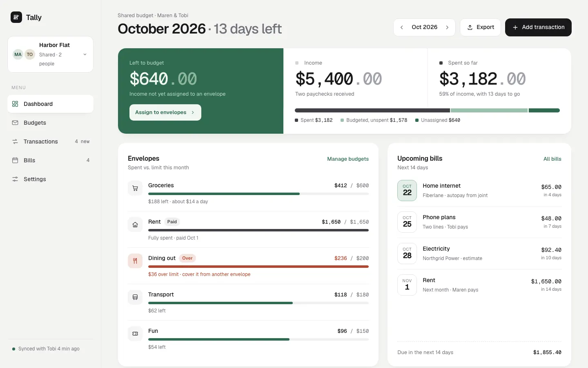
Task: Click the Fun ticket icon
Action: 135,334
